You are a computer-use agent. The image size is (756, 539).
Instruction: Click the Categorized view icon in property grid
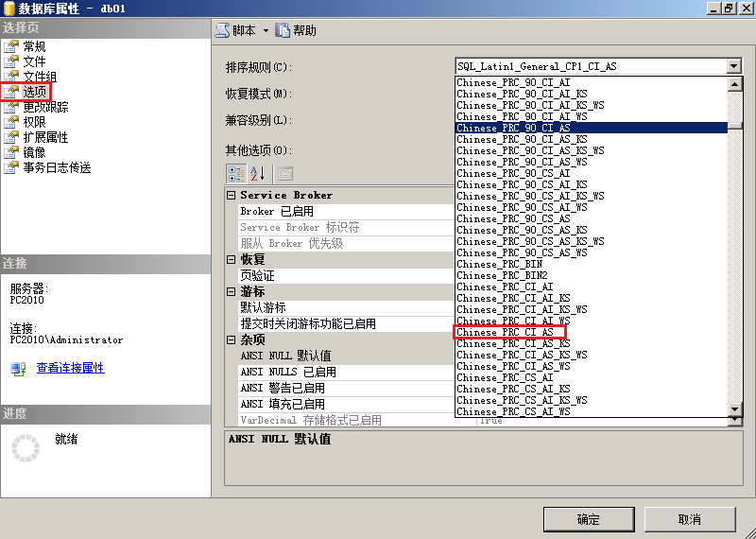click(x=236, y=174)
